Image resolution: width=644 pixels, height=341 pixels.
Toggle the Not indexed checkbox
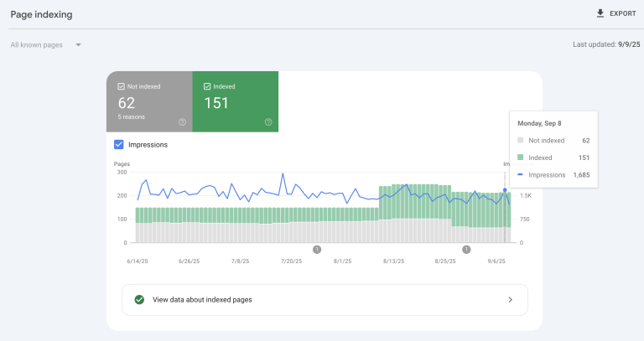(122, 85)
